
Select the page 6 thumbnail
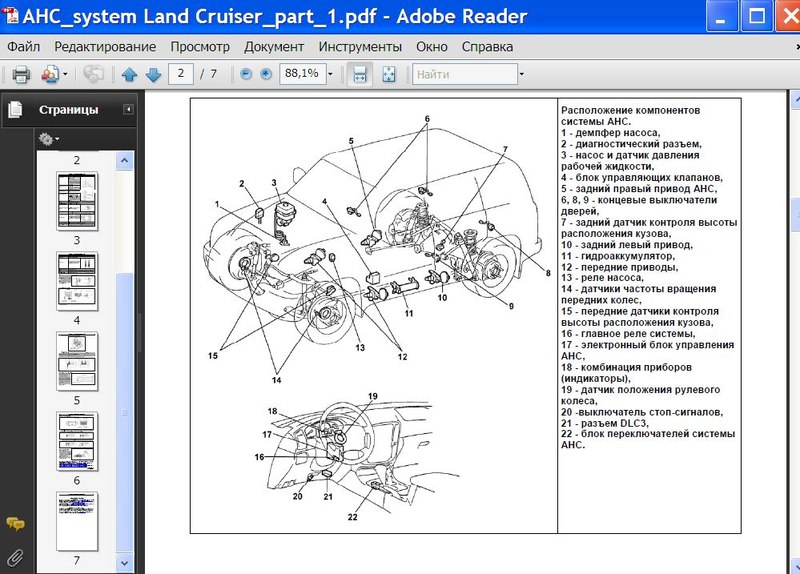77,441
